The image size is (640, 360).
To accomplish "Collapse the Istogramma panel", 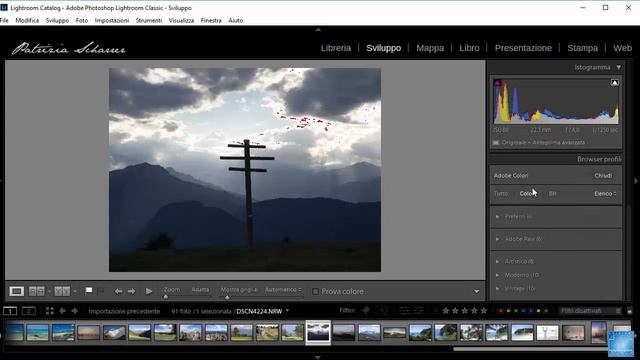I will click(x=619, y=67).
